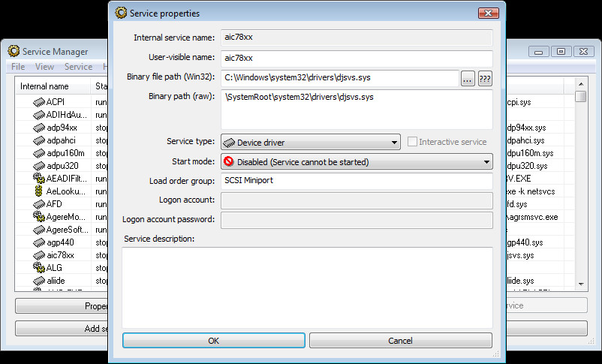602x364 pixels.
Task: Focus the User-visible name field
Action: point(357,59)
